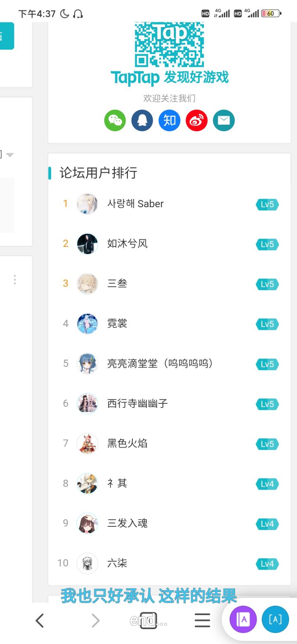Tap the teal button at top left
Screen dimensions: 297x644
tap(6, 36)
